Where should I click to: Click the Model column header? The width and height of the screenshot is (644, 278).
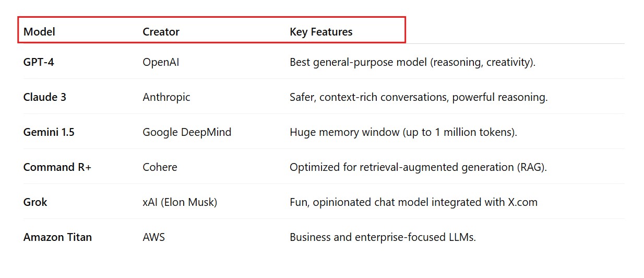[39, 32]
